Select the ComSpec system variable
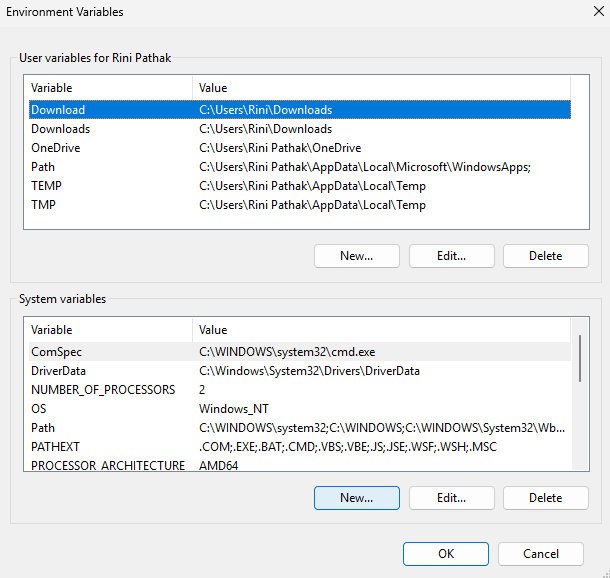This screenshot has height=578, width=610. 56,352
